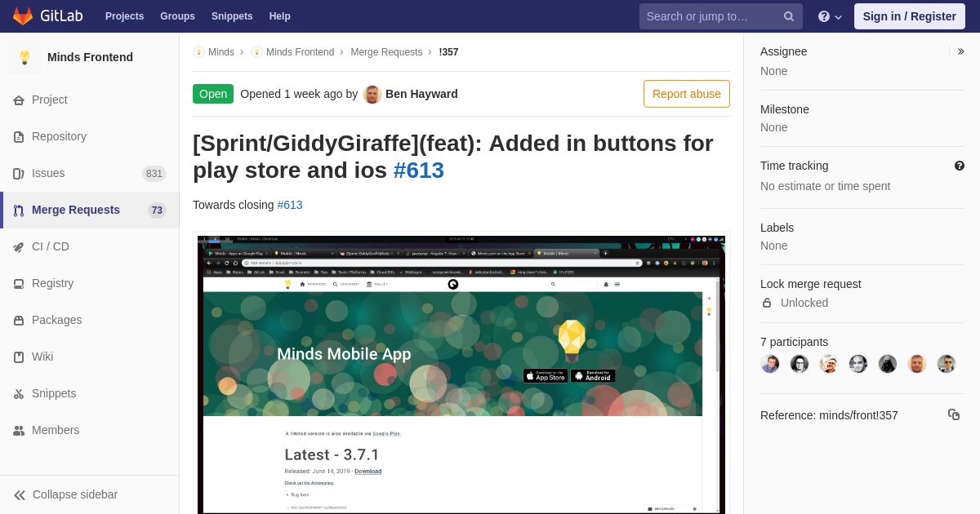The width and height of the screenshot is (980, 514).
Task: Collapse the left sidebar
Action: pyautogui.click(x=65, y=494)
